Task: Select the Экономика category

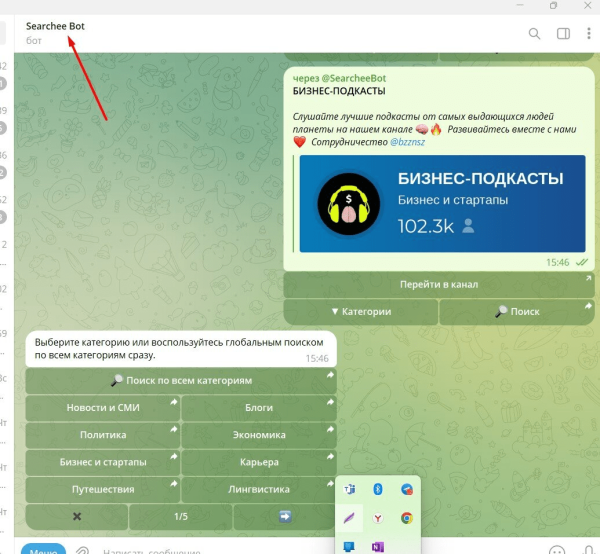Action: (259, 435)
